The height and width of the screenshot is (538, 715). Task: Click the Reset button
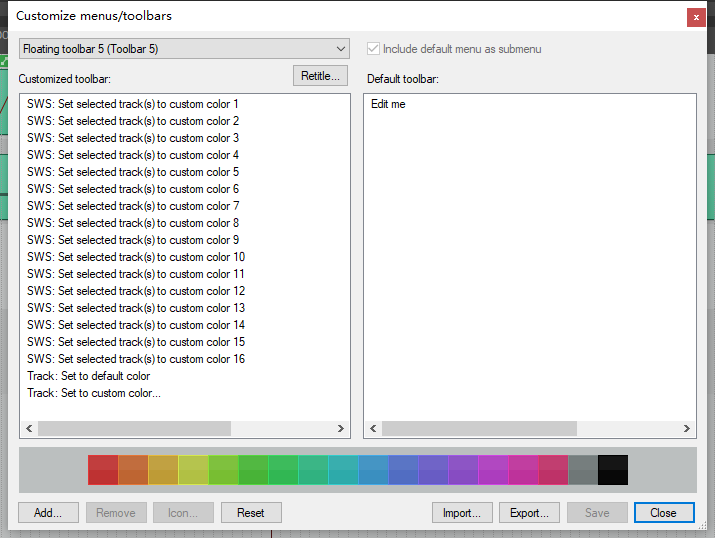point(251,512)
